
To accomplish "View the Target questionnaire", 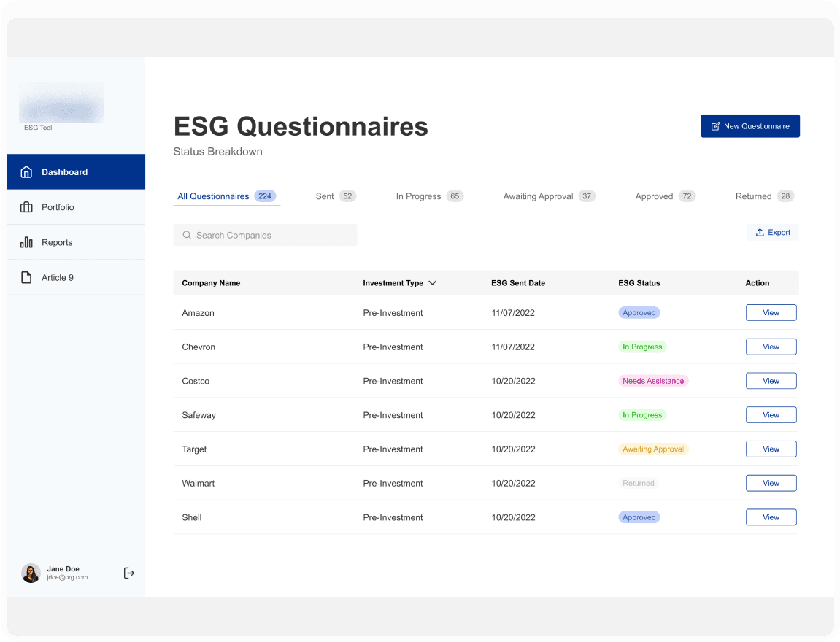I will click(771, 449).
